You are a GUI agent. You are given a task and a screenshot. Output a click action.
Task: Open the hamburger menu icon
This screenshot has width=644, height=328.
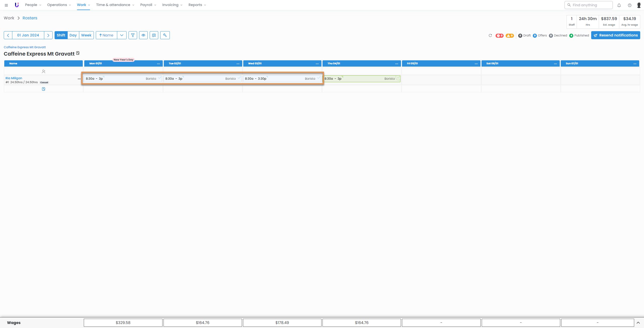coord(6,5)
